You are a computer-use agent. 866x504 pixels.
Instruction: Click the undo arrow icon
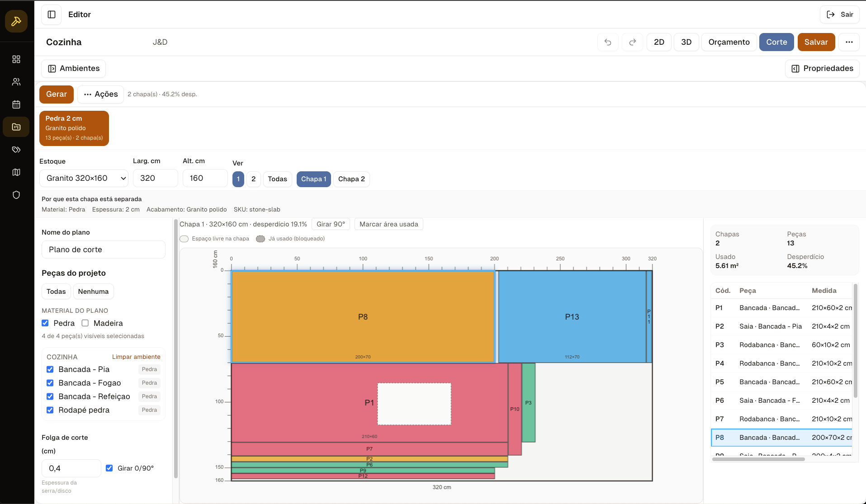click(608, 42)
